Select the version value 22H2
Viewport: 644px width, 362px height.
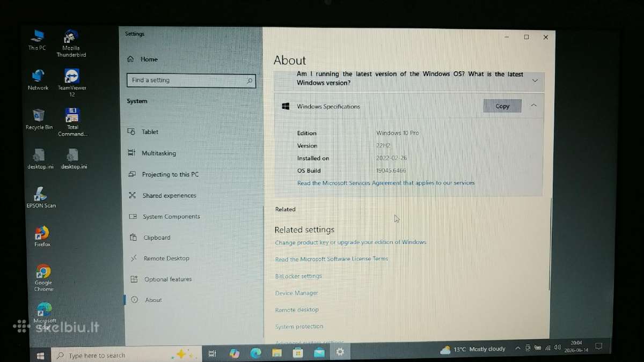(384, 145)
